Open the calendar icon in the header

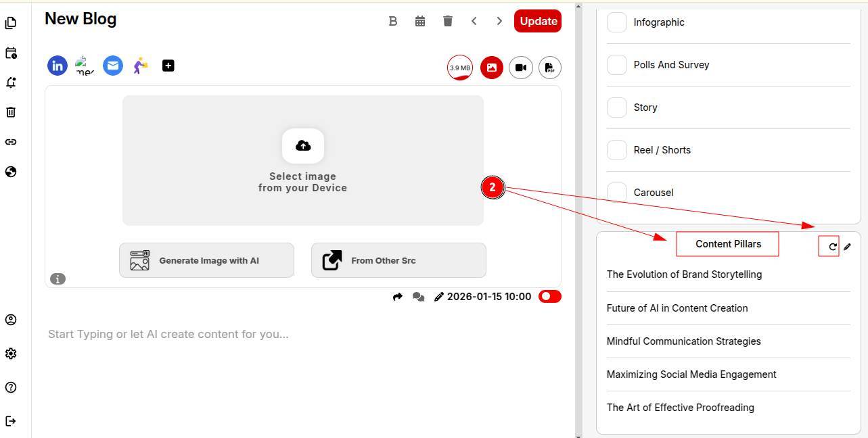[420, 21]
